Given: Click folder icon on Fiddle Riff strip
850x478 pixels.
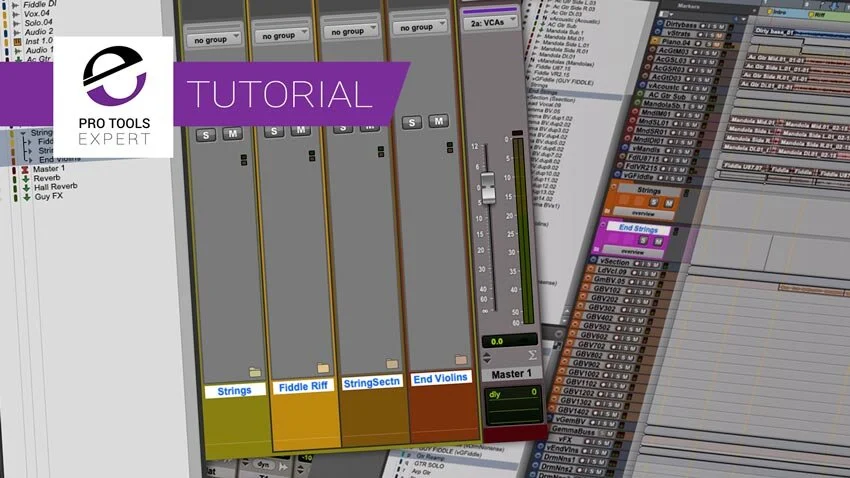Looking at the screenshot, I should [x=323, y=368].
